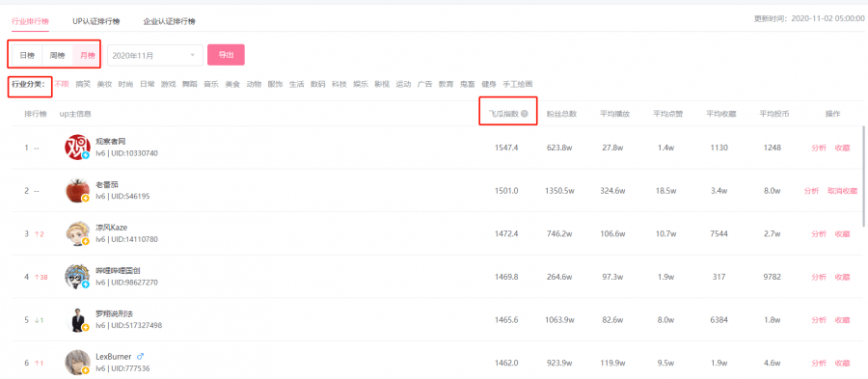Select 周榜 weekly ranking toggle
The height and width of the screenshot is (379, 868).
pyautogui.click(x=57, y=55)
